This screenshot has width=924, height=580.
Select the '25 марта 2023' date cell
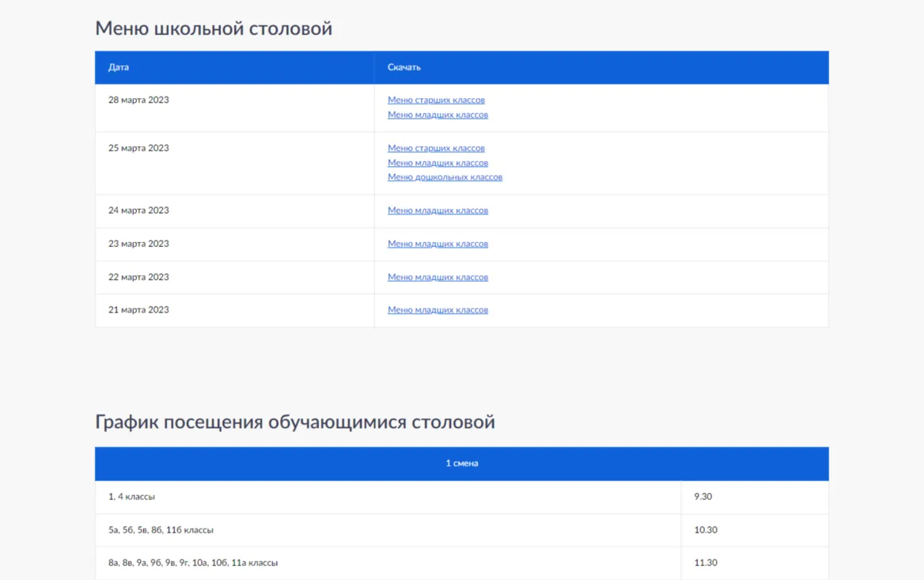pos(234,163)
